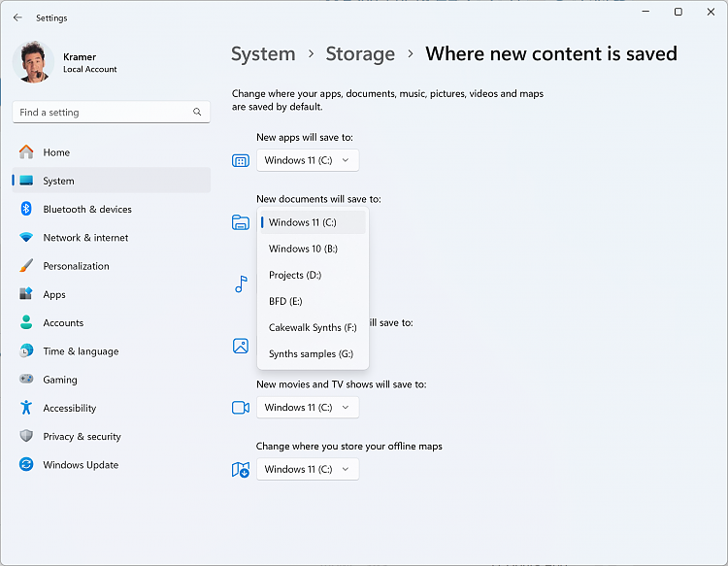Expand the New apps save location dropdown
This screenshot has width=728, height=566.
point(308,160)
